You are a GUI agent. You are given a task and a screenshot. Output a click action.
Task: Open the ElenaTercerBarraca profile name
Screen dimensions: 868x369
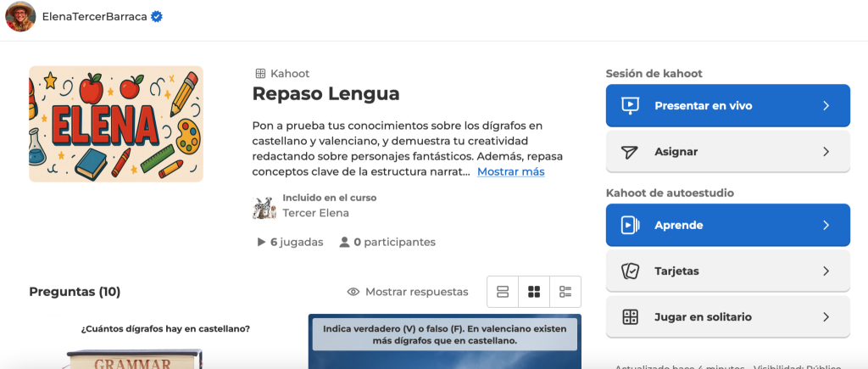(93, 17)
